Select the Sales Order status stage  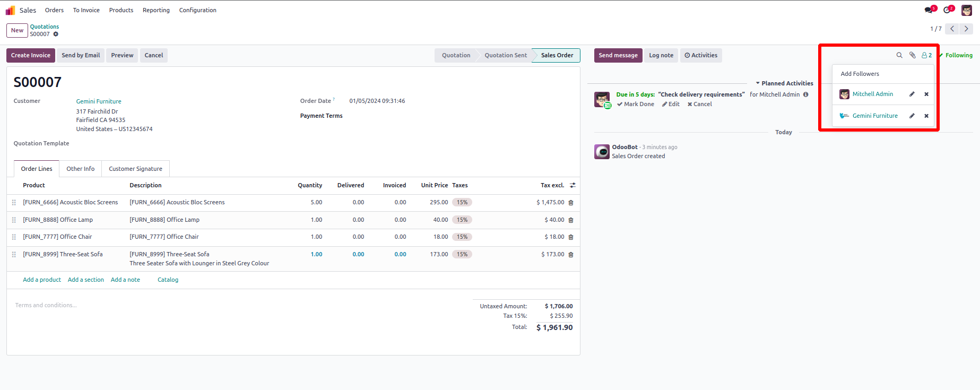(557, 55)
